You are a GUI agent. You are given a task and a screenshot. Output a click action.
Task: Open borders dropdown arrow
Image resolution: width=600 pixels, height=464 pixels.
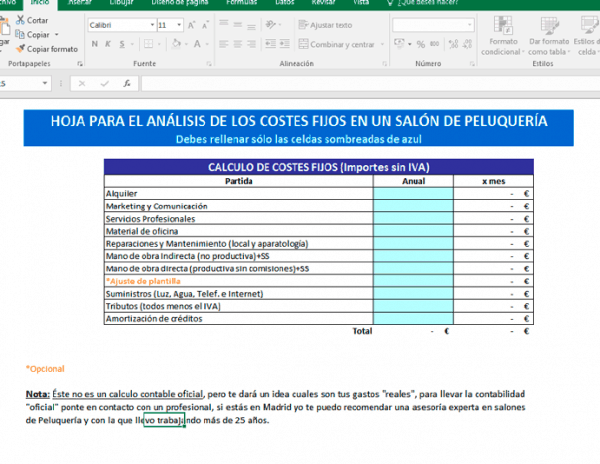(159, 44)
